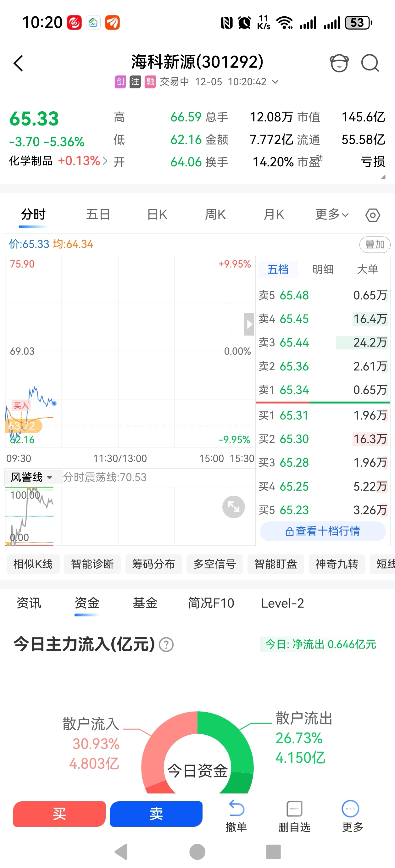395x868 pixels.
Task: Tap the 买5 65.23 order row
Action: tap(323, 510)
